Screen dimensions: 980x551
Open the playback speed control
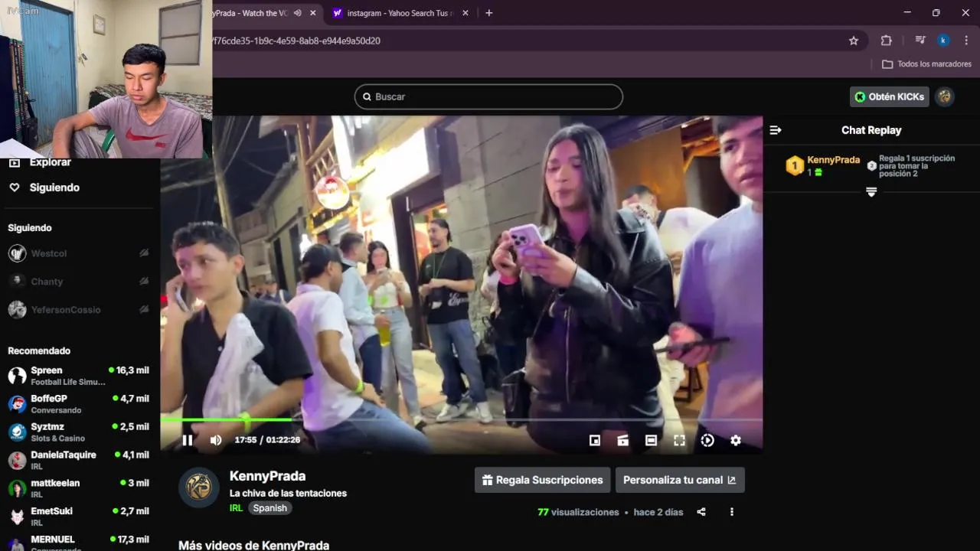[707, 440]
